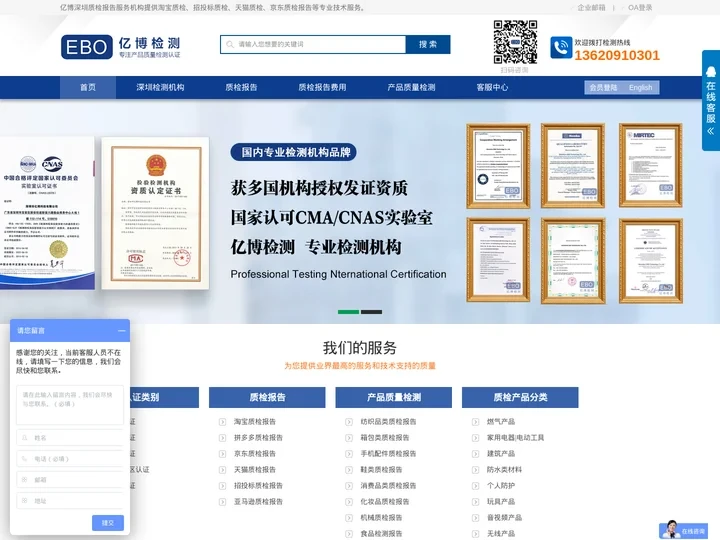
Task: Open the 深圳检测机构 menu item
Action: point(160,87)
